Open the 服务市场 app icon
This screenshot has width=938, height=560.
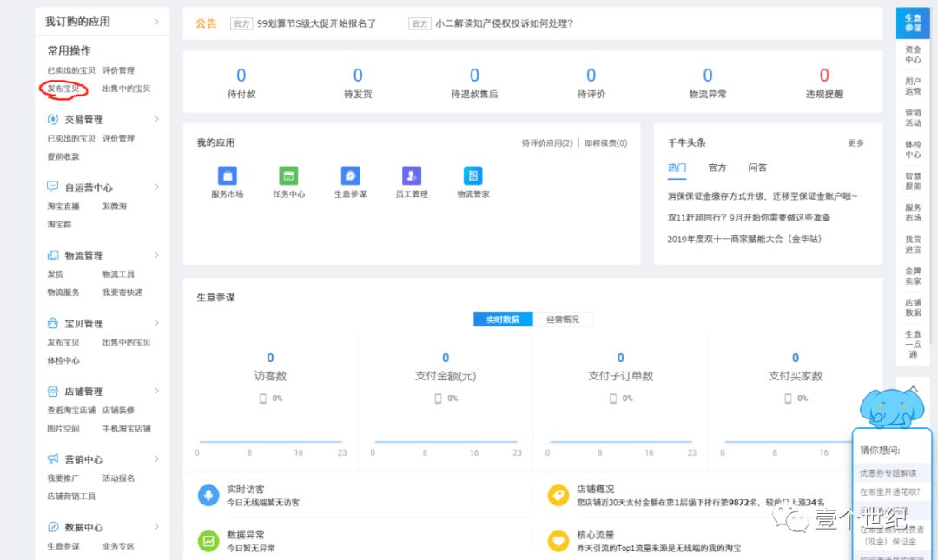coord(227,176)
